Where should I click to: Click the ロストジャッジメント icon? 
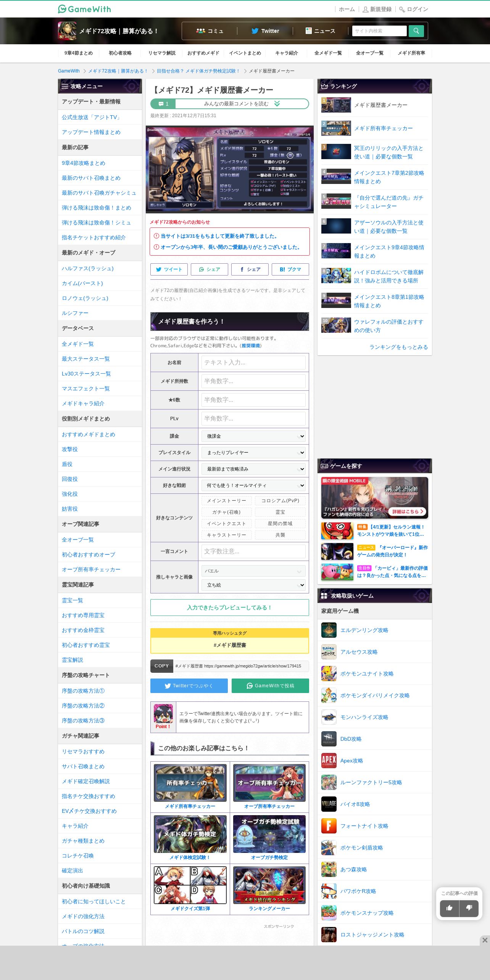[x=329, y=935]
